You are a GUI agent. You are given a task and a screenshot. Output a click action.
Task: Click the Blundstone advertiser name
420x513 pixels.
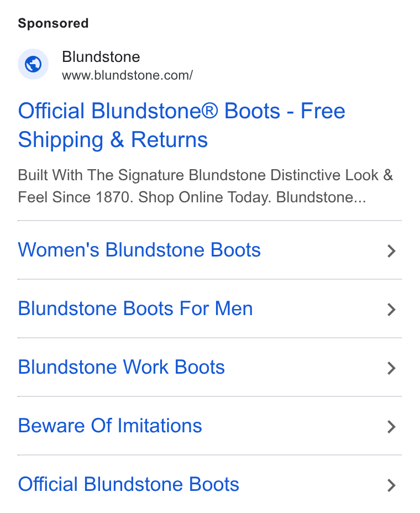(x=101, y=56)
